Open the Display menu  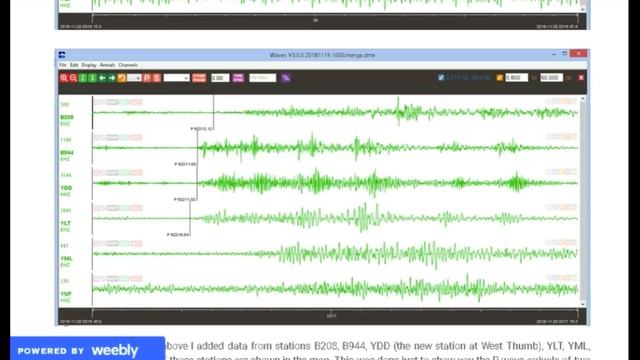89,65
